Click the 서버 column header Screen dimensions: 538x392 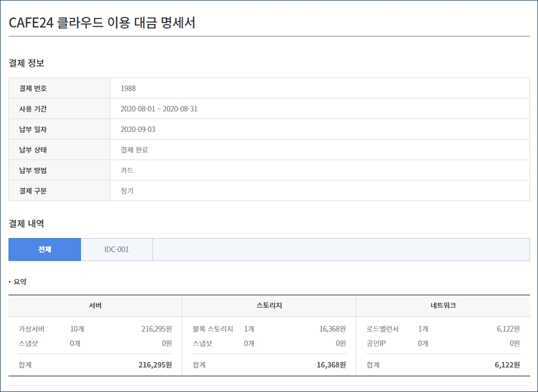[95, 306]
